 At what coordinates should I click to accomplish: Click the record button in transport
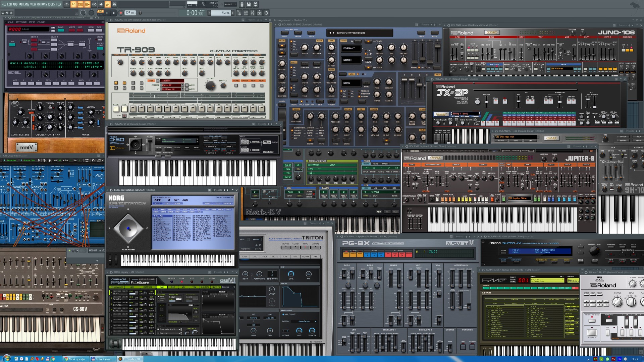coord(121,13)
